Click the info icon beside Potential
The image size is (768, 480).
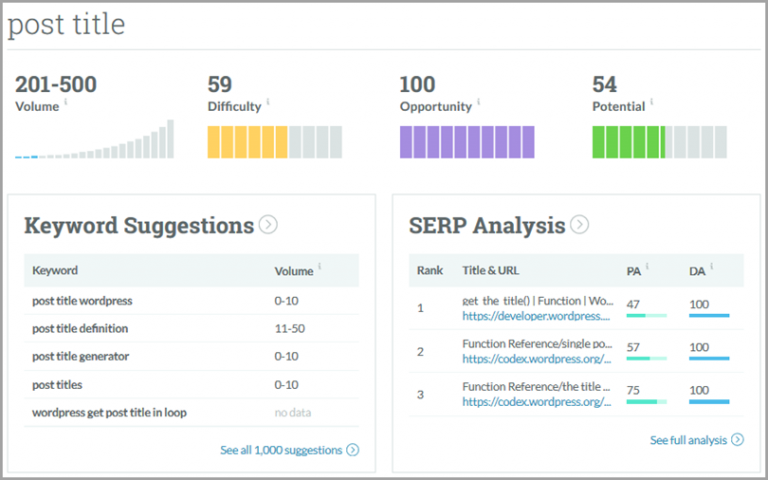[651, 103]
